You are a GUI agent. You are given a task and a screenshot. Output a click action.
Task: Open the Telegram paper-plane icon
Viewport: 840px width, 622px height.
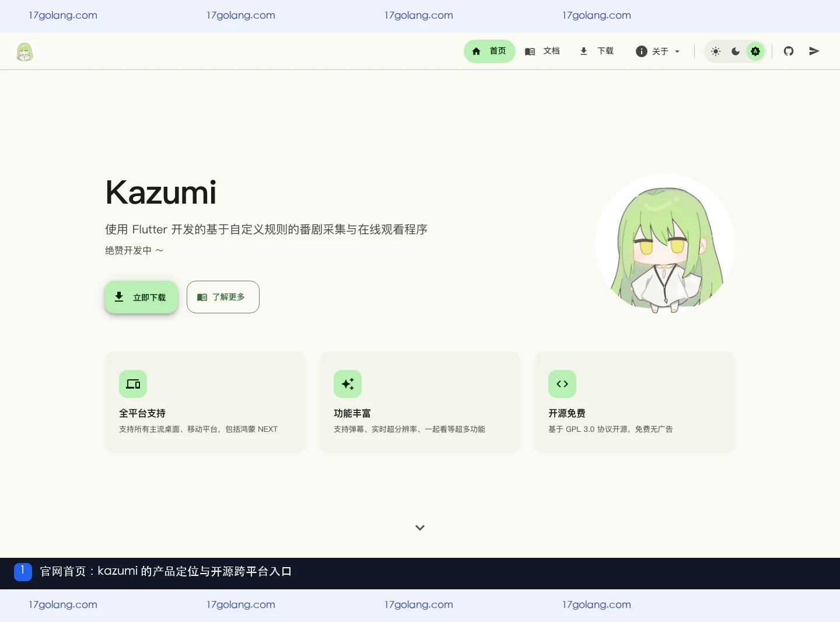(814, 51)
